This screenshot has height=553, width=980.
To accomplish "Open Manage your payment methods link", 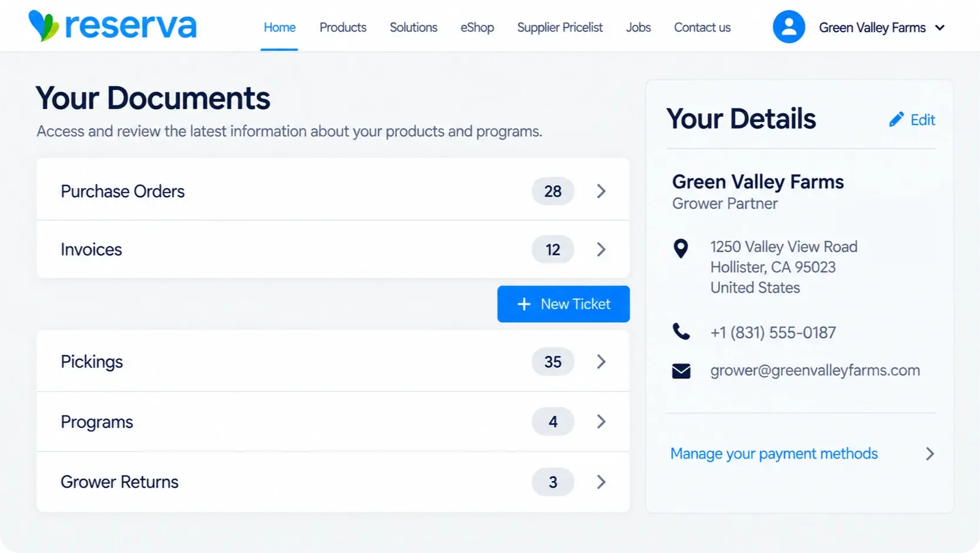I will (774, 454).
